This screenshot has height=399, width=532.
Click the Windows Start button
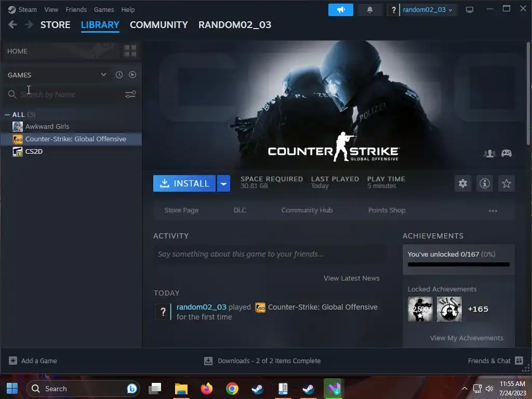[x=12, y=389]
